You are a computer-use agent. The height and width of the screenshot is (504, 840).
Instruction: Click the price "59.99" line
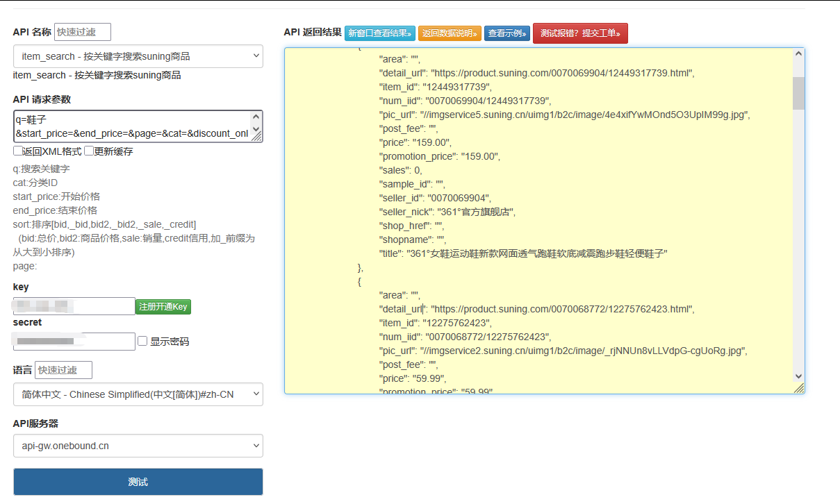413,378
